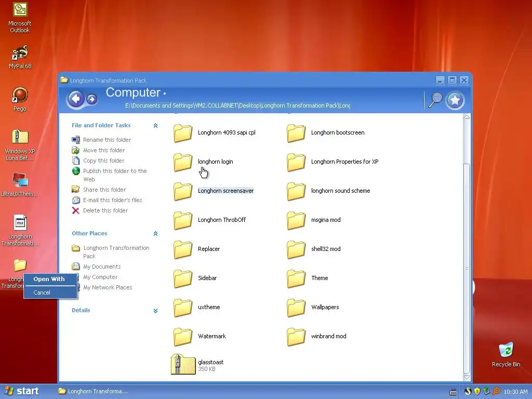Click the scroll up arrow of the file list
The width and height of the screenshot is (532, 399).
pos(467,117)
